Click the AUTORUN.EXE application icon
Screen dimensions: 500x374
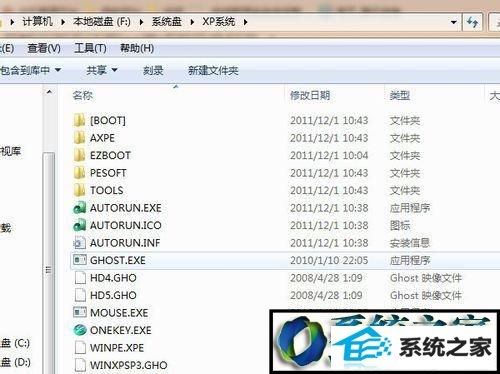(x=80, y=208)
